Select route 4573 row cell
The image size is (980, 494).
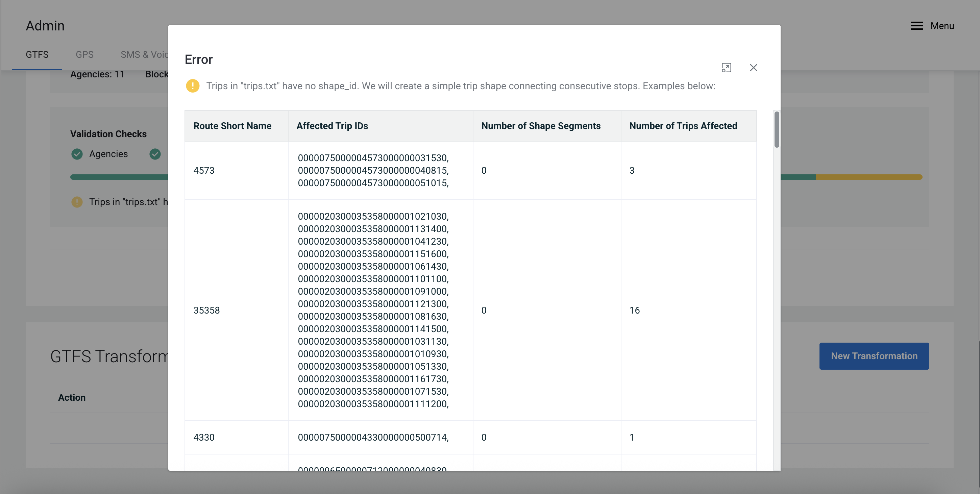pyautogui.click(x=204, y=170)
